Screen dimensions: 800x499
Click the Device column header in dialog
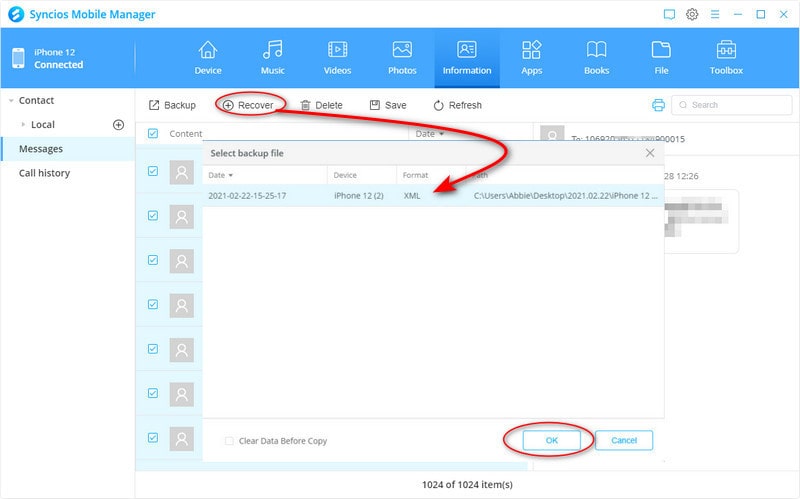(345, 175)
